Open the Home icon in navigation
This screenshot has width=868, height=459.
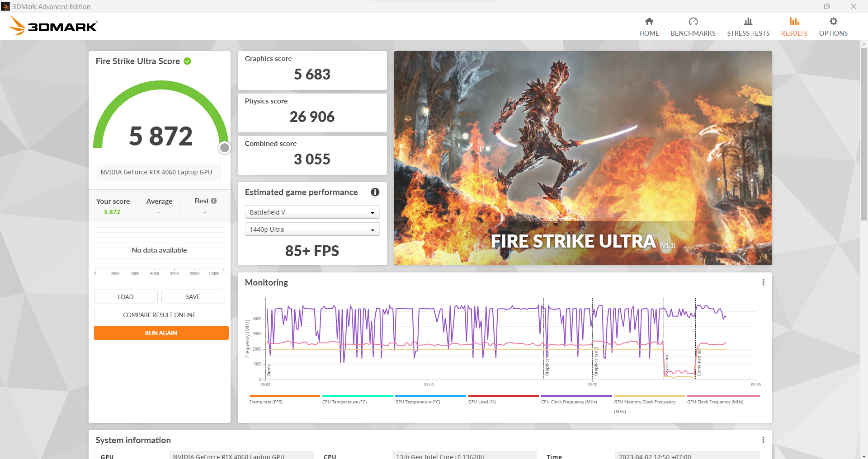[x=649, y=22]
